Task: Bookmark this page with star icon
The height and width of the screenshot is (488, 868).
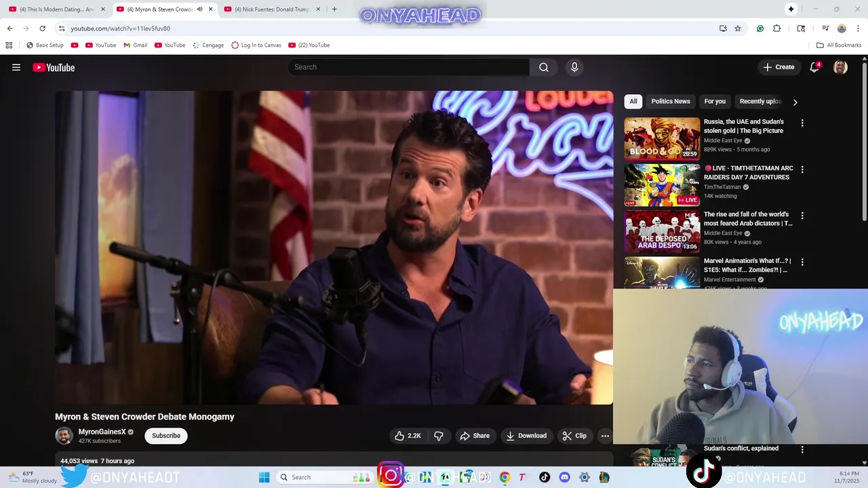Action: 738,28
